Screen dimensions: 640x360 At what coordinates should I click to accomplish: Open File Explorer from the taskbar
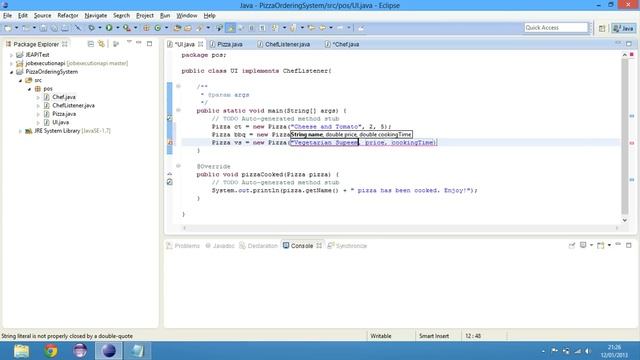21,351
